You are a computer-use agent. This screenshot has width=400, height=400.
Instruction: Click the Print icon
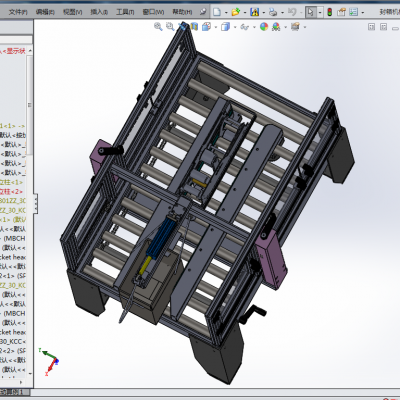[273, 12]
